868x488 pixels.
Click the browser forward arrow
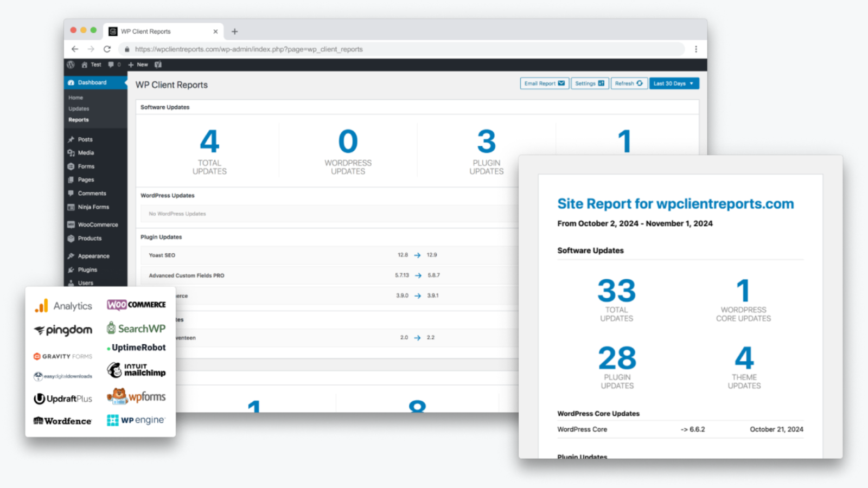(x=91, y=49)
